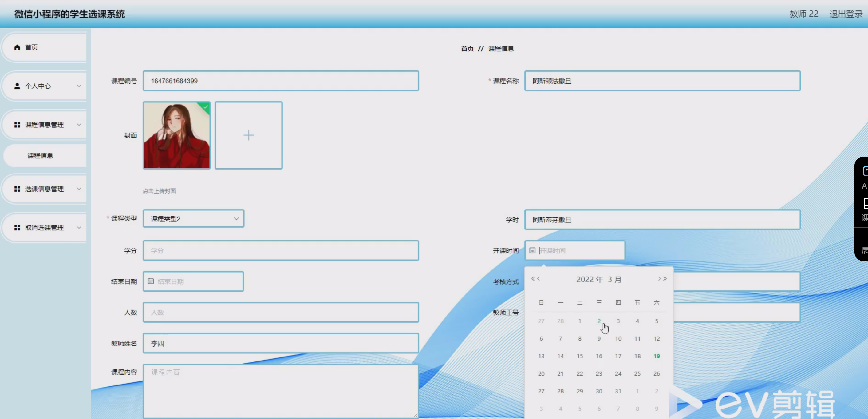Viewport: 868px width, 419px height.
Task: Select date 14 in the calendar
Action: (x=560, y=356)
